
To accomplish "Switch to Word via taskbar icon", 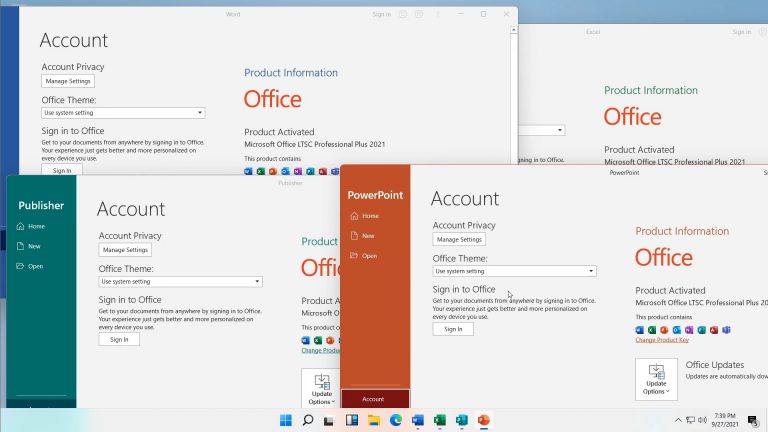I will (418, 420).
